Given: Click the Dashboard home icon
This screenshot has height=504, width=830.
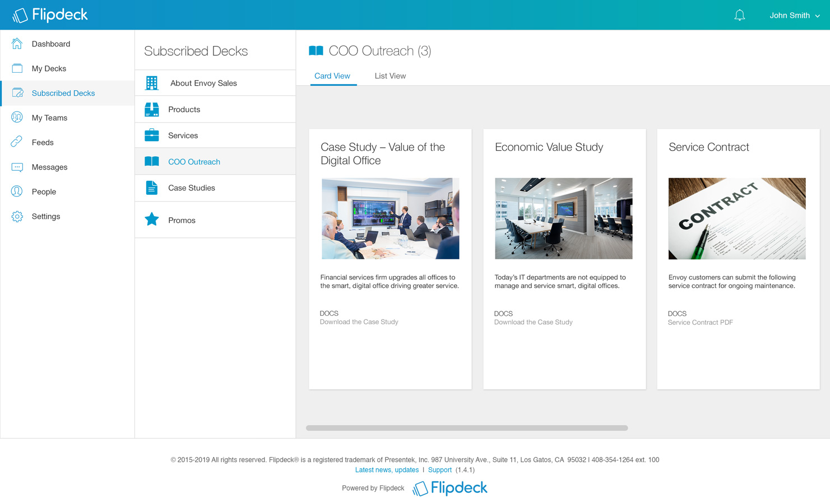Looking at the screenshot, I should (17, 44).
